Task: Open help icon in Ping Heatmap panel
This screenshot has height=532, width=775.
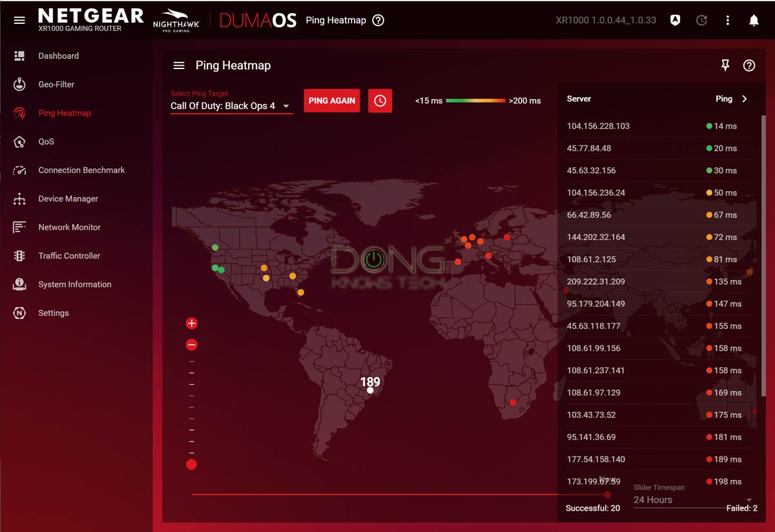Action: click(749, 65)
